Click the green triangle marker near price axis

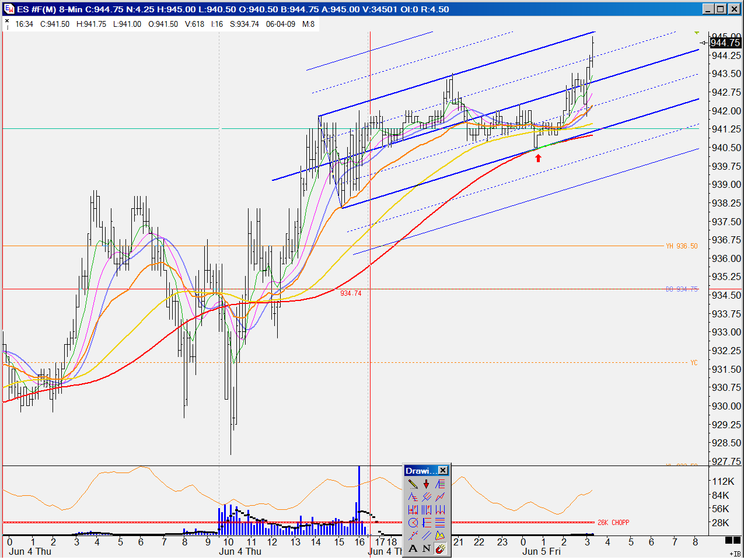coord(697,33)
